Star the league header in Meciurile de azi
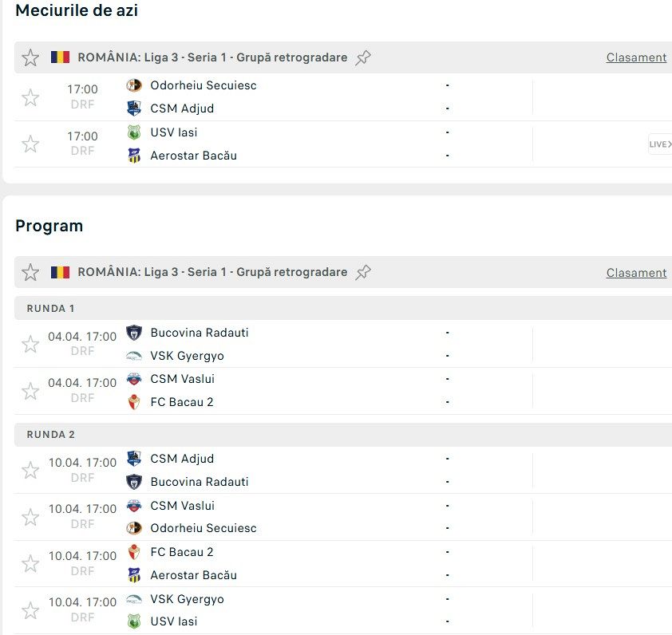Viewport: 672px width, 635px height. [30, 57]
